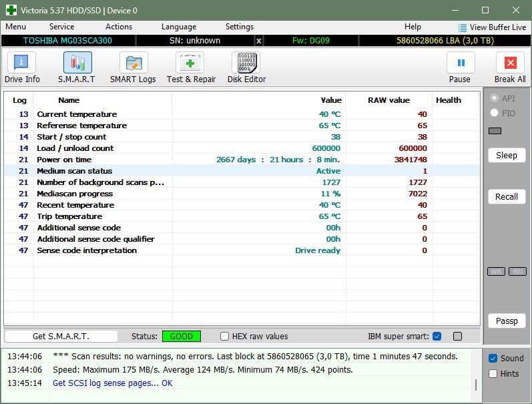Image resolution: width=532 pixels, height=404 pixels.
Task: Open the Language menu
Action: (x=179, y=27)
